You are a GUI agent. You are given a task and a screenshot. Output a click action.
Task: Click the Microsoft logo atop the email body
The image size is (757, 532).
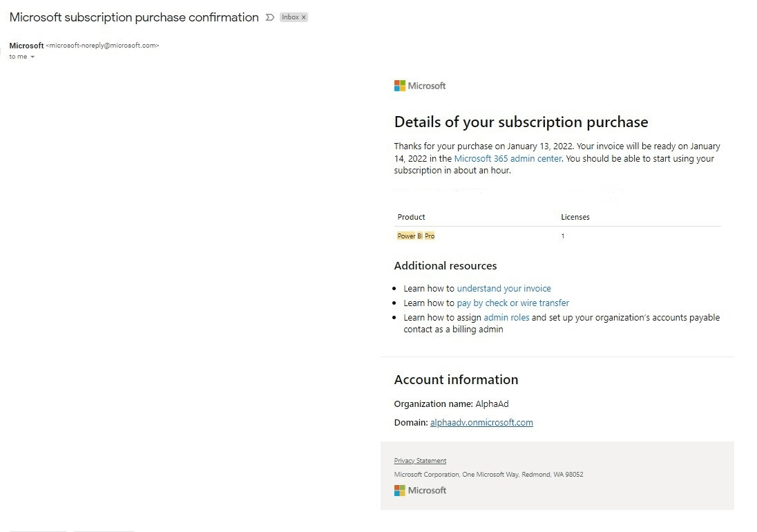[x=420, y=86]
